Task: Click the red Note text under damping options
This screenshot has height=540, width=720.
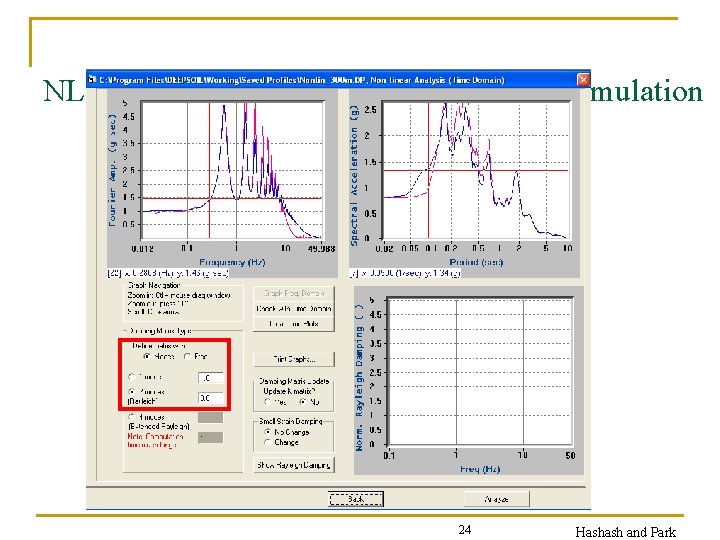Action: [x=155, y=440]
